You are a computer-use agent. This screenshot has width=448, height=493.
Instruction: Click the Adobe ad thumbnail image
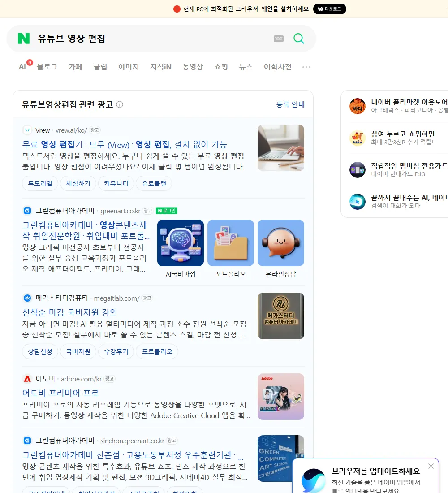click(281, 397)
